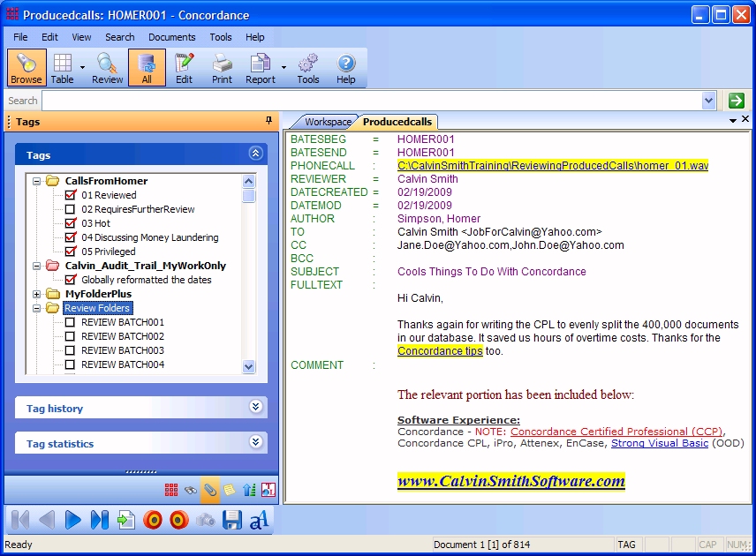Open the homer_01.wav phone call link
The height and width of the screenshot is (556, 756).
click(553, 166)
